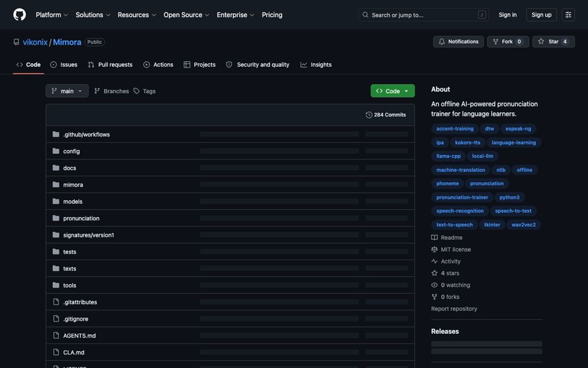Click the scales icon beside MIT license
The height and width of the screenshot is (368, 588).
point(434,250)
